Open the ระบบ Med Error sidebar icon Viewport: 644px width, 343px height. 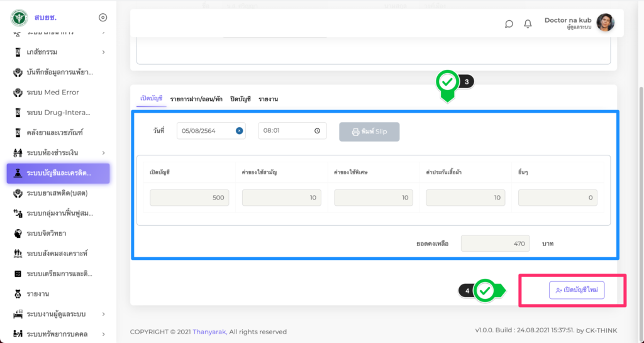tap(18, 93)
